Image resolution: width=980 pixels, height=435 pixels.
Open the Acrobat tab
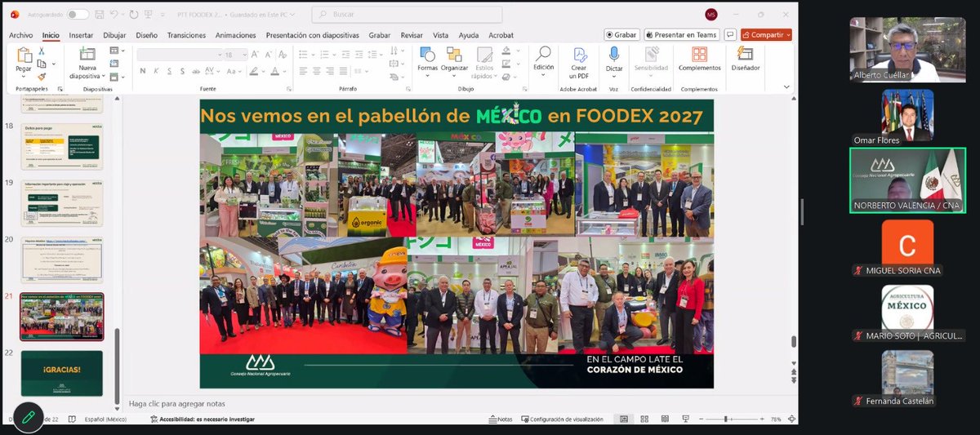(x=501, y=35)
